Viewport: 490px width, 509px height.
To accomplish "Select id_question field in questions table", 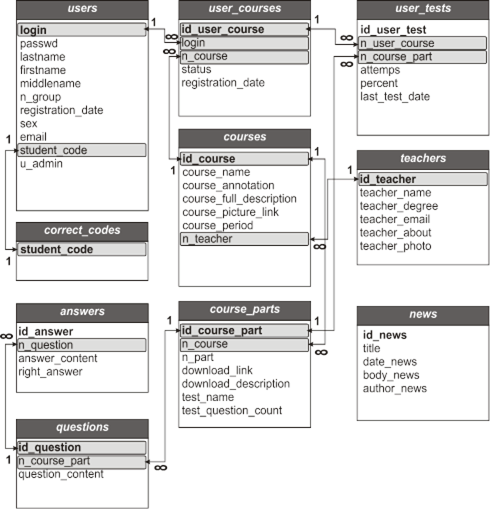I will (82, 447).
